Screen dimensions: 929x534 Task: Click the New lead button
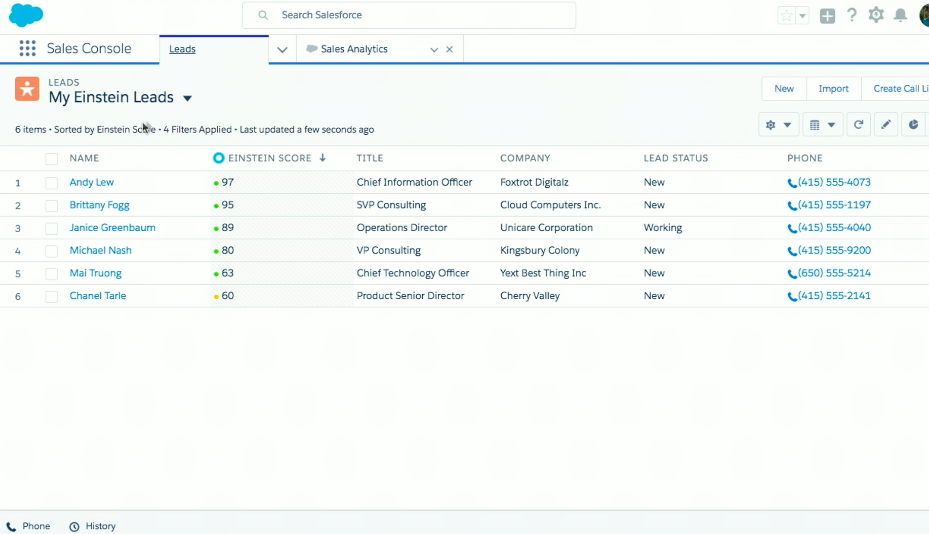click(784, 89)
